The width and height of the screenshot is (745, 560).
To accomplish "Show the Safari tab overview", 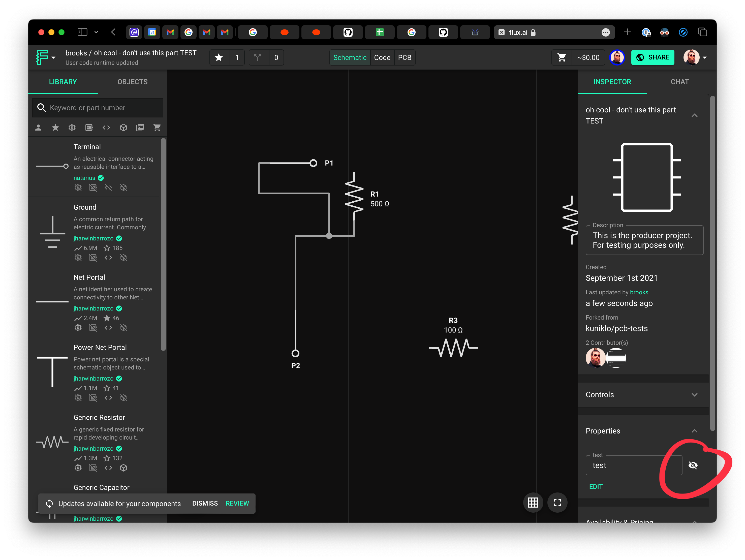I will point(702,32).
